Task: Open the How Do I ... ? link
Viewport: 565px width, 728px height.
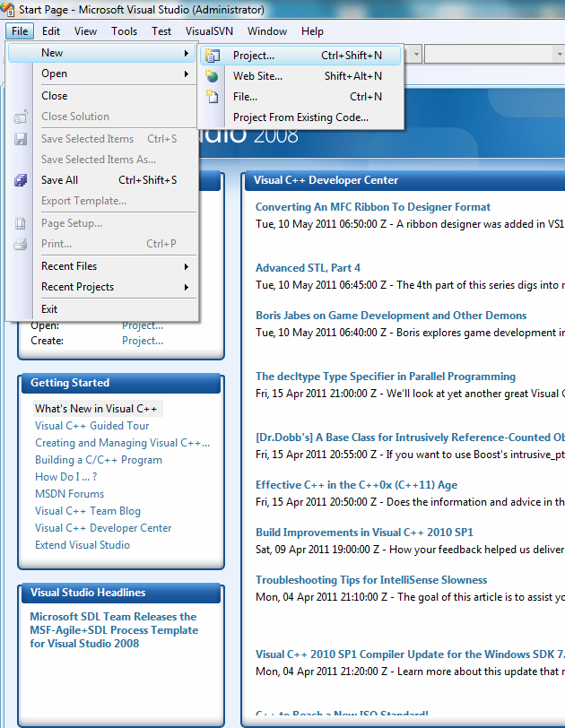Action: pyautogui.click(x=66, y=477)
